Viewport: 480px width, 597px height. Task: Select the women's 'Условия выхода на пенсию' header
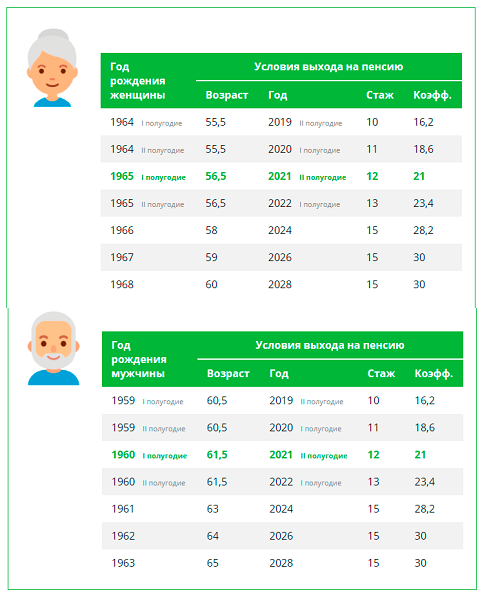point(329,67)
